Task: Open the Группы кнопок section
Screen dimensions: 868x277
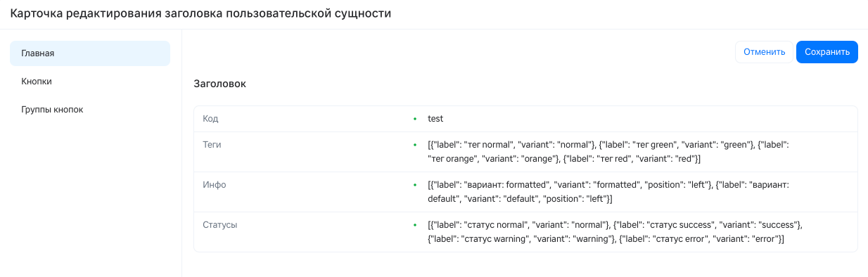Action: pos(90,110)
